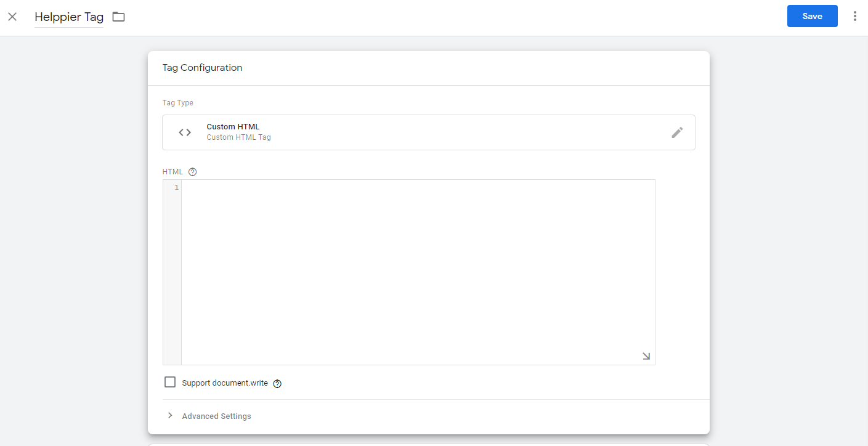
Task: Click the Helppier Tag name field
Action: pos(69,17)
